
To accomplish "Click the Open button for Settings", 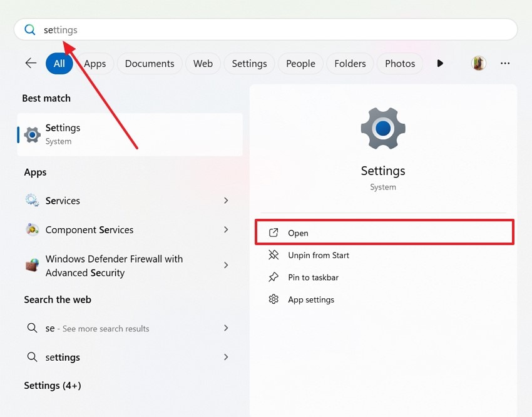I will tap(384, 233).
